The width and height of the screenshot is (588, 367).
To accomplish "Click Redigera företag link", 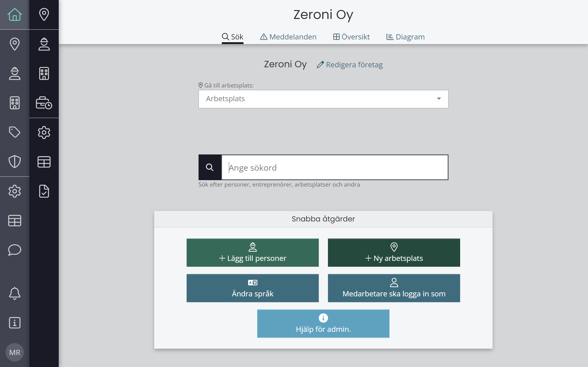I will (350, 65).
